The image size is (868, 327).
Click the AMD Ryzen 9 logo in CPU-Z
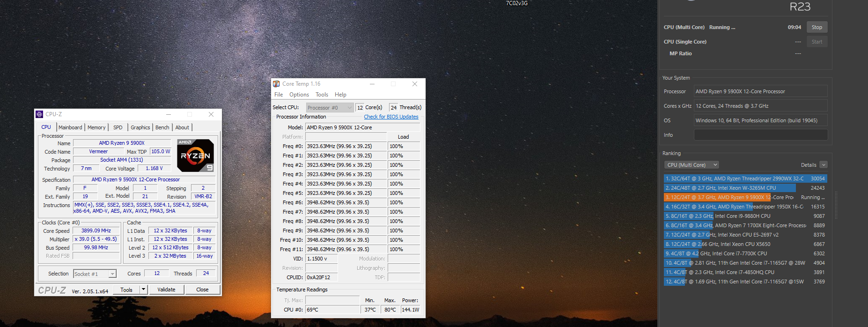coord(196,156)
